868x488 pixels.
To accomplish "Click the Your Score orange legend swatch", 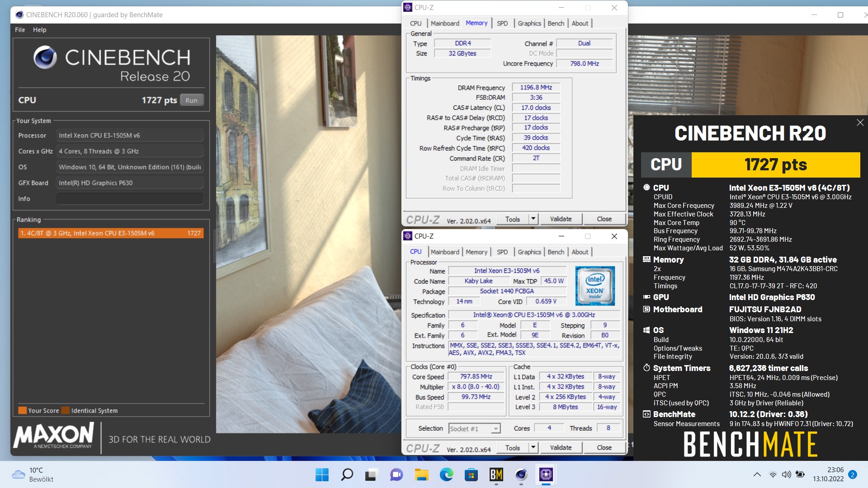I will pos(22,410).
